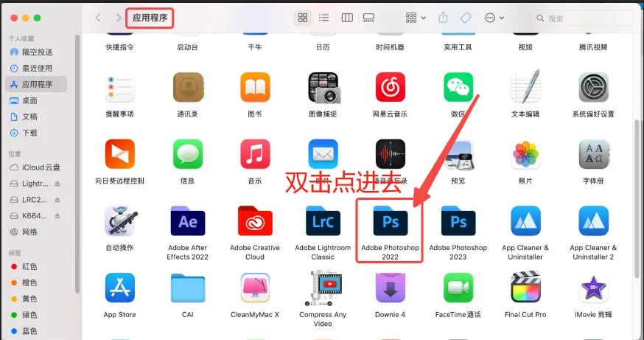The image size is (644, 340).
Task: Open the group-by dropdown in toolbar
Action: tap(416, 18)
